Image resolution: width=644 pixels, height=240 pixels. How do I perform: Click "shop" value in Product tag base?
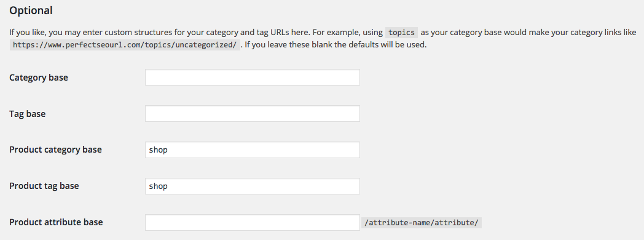pos(158,186)
